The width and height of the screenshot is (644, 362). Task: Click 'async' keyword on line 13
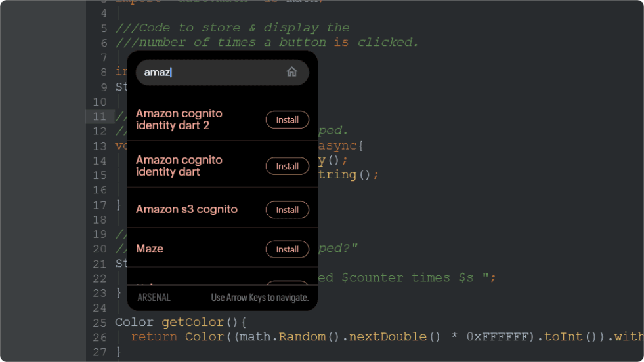(337, 146)
